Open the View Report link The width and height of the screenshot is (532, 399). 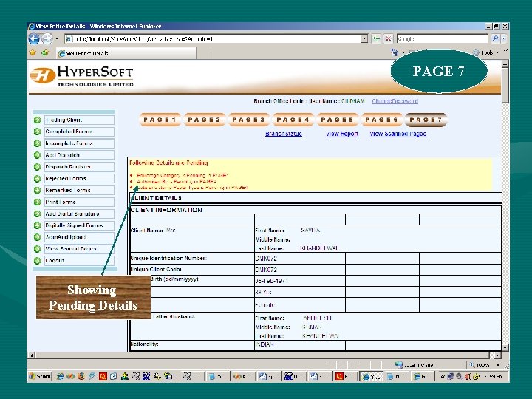[x=342, y=134]
